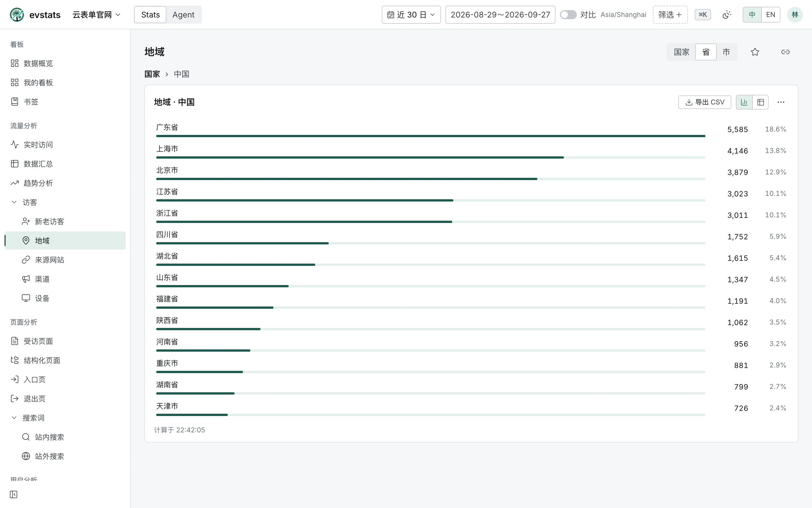Open 数据概览 dashboard link
The height and width of the screenshot is (508, 812).
(x=65, y=63)
